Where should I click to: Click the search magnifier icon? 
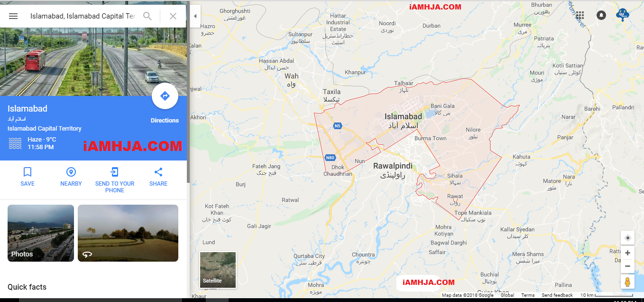click(147, 16)
